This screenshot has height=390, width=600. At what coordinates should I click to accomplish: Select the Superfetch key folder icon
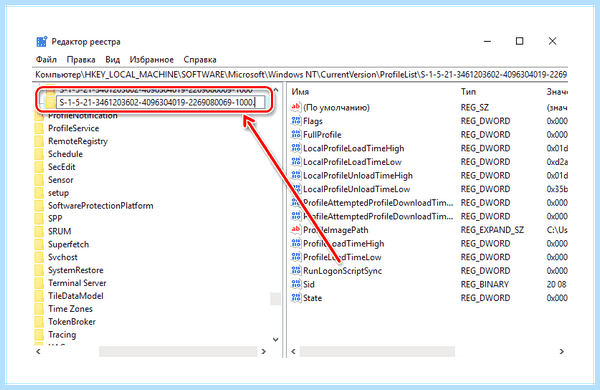click(39, 244)
